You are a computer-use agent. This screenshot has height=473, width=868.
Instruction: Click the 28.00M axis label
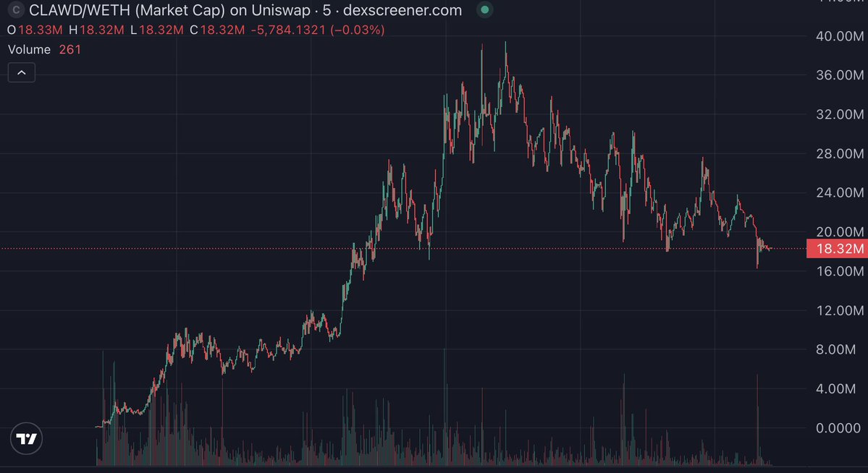[839, 153]
